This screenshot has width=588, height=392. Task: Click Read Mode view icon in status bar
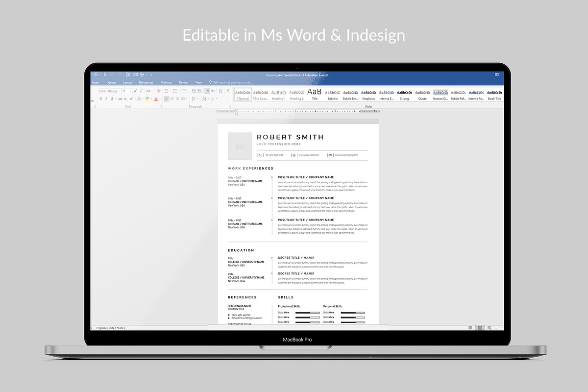470,328
